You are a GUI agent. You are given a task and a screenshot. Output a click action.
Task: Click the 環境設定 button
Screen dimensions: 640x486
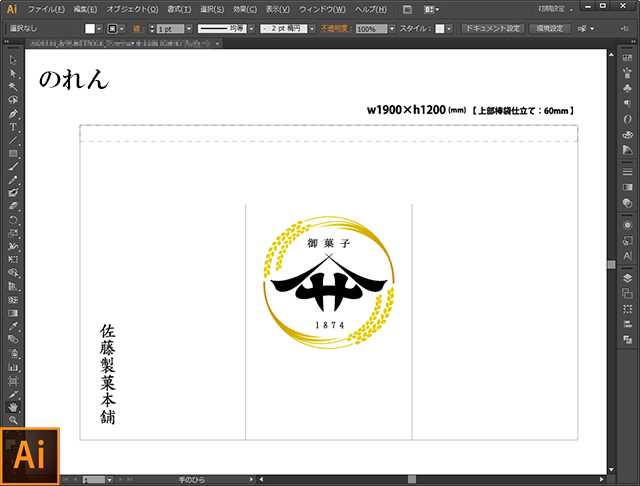[x=549, y=29]
